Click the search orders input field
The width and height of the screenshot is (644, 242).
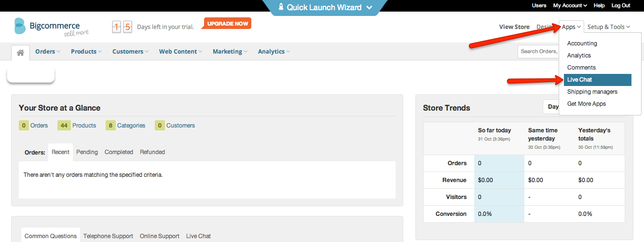pyautogui.click(x=538, y=51)
